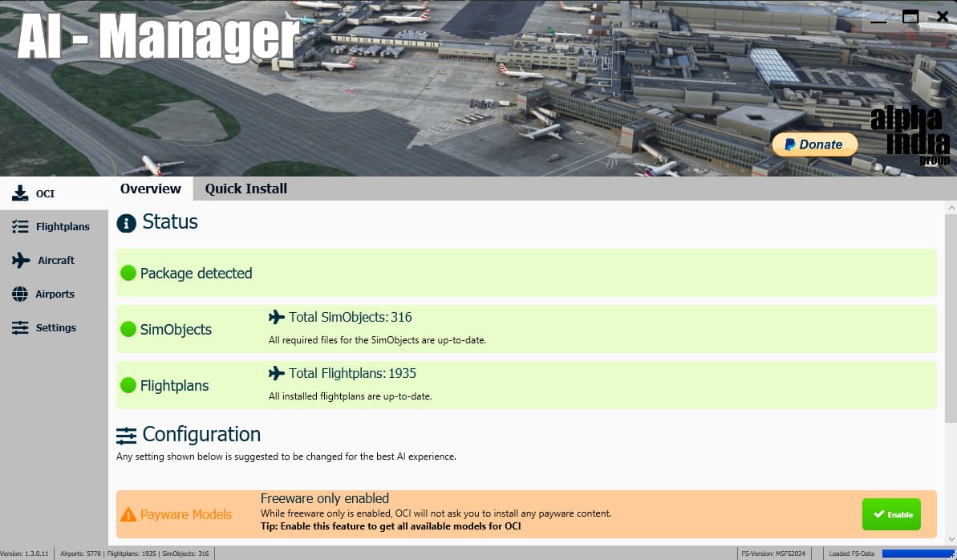Click the Flightplans checklist icon in sidebar
The image size is (957, 560).
[x=19, y=226]
